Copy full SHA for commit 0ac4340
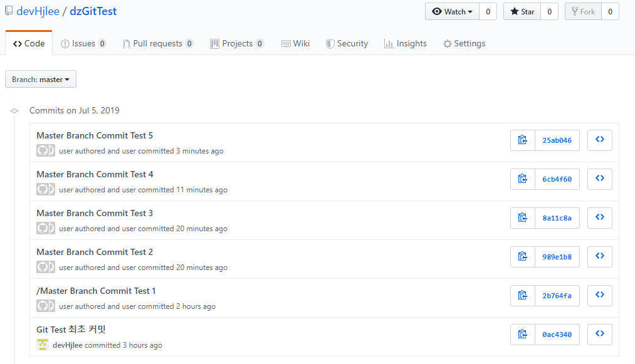Screen dimensions: 635x364 [x=523, y=335]
